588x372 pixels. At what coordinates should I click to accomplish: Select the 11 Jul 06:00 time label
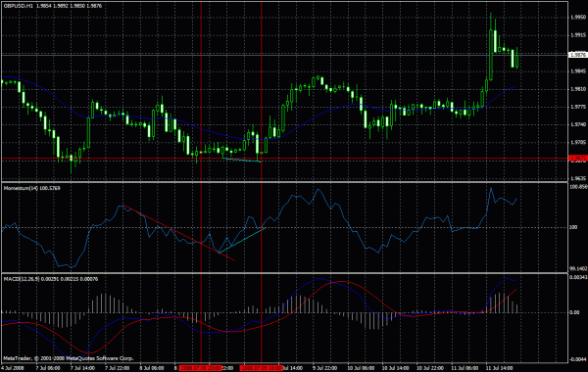tap(465, 368)
